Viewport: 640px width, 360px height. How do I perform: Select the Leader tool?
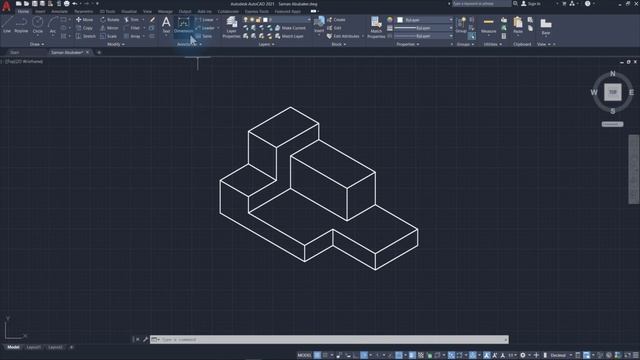click(205, 28)
